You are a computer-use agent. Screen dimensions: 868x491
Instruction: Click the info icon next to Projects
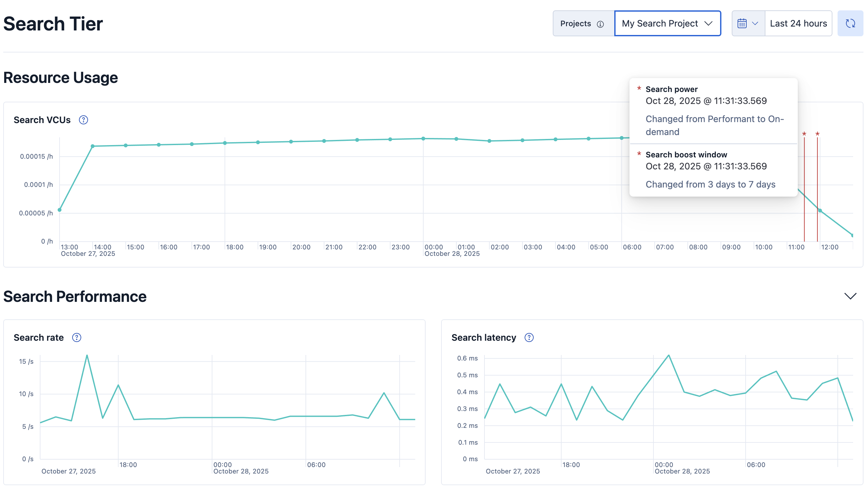pyautogui.click(x=601, y=24)
